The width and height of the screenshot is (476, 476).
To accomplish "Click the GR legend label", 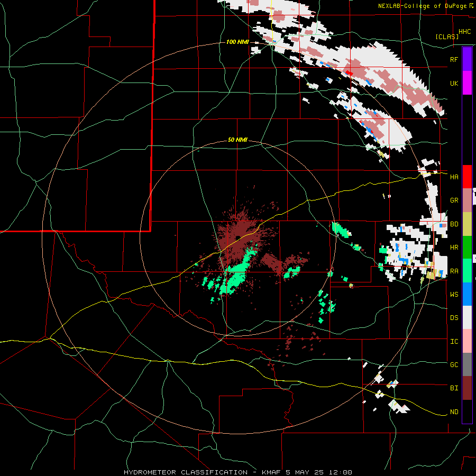I will pyautogui.click(x=454, y=200).
